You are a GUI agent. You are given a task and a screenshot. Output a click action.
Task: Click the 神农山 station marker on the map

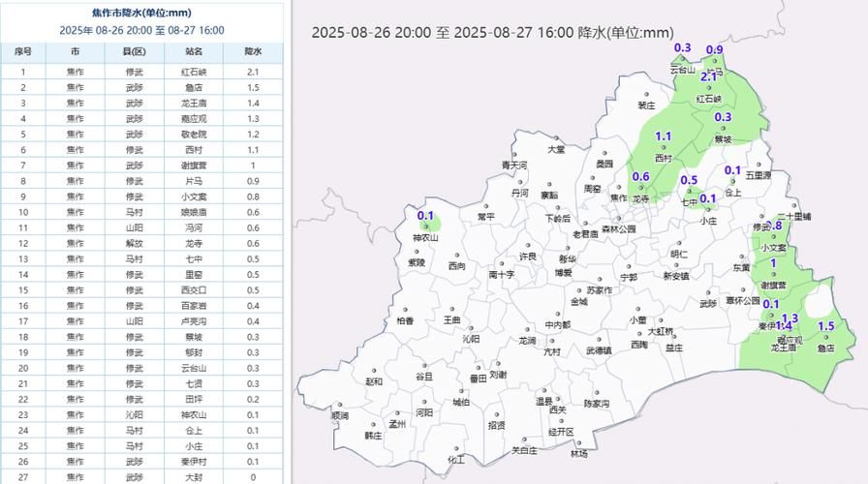pos(425,227)
